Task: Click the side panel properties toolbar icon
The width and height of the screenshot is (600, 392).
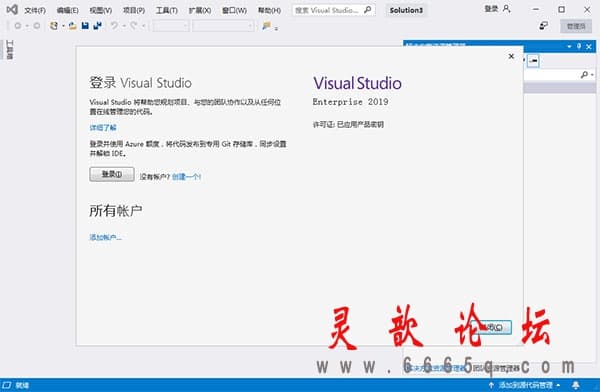Action: [533, 60]
